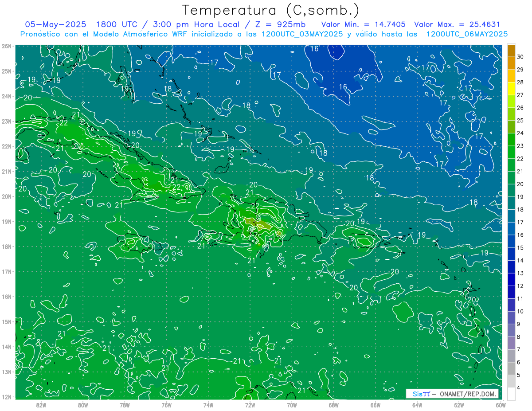Click the 64W longitude axis label
532x411 pixels.
click(x=417, y=404)
